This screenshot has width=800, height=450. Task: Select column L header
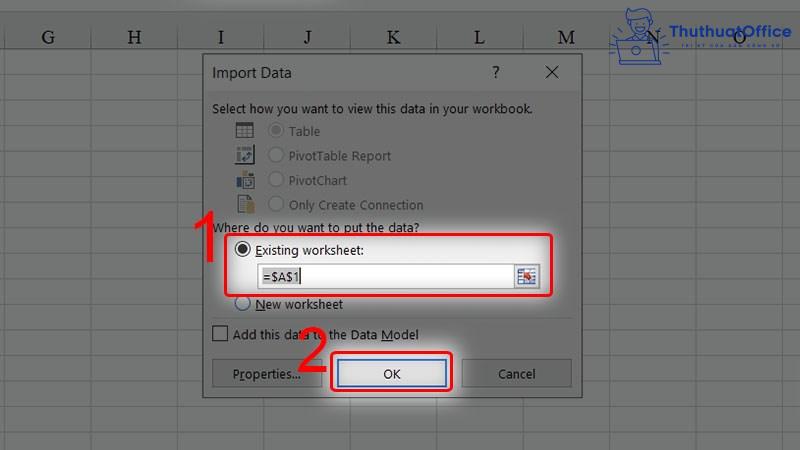click(x=479, y=37)
